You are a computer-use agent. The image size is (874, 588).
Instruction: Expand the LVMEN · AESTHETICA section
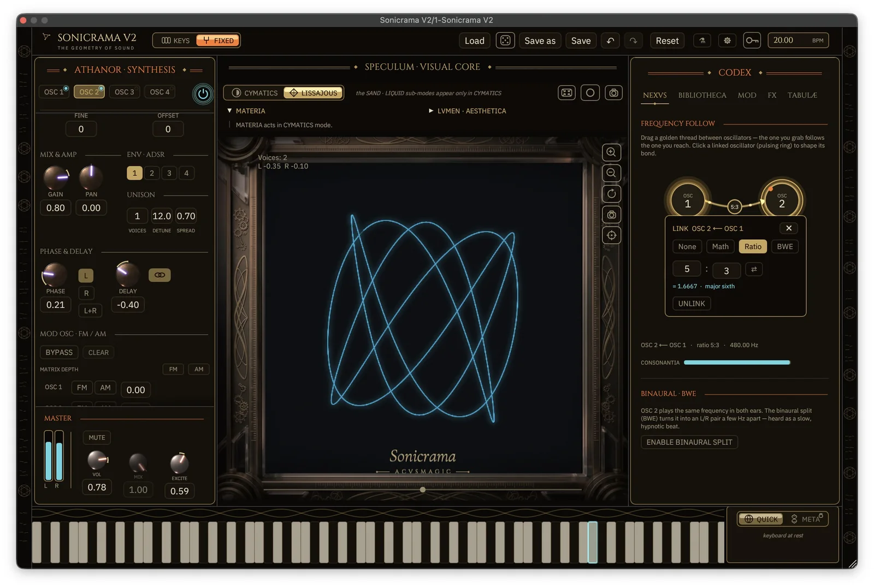pyautogui.click(x=468, y=111)
